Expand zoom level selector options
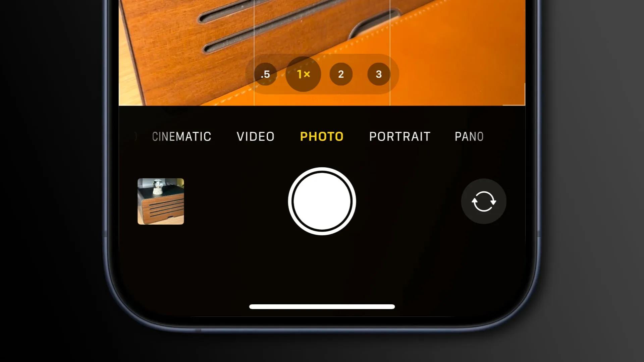The image size is (644, 362). [x=303, y=74]
